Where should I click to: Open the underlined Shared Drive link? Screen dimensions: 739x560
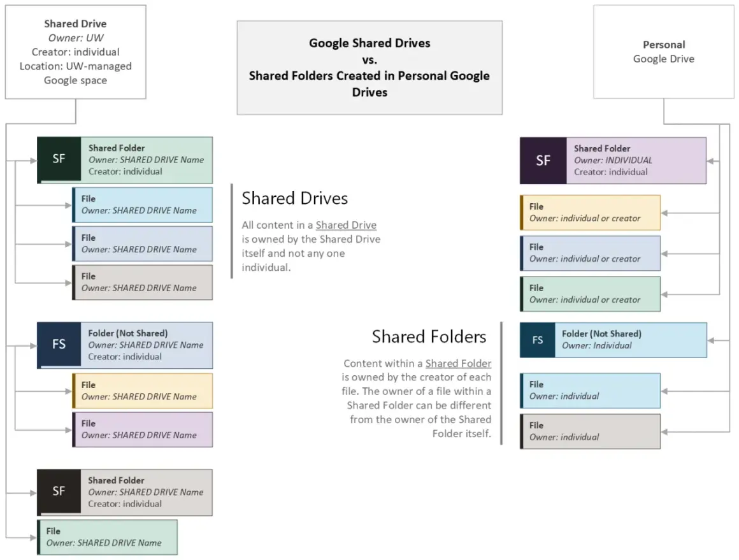pos(346,225)
